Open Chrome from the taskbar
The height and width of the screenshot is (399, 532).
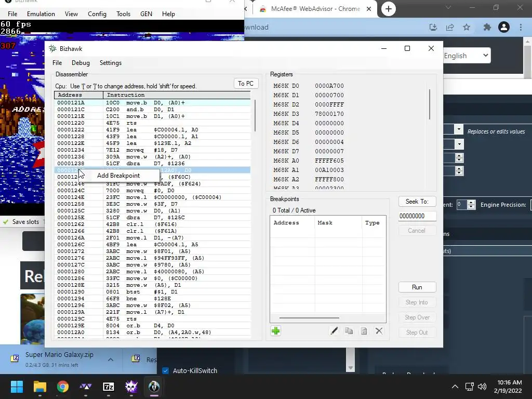pos(63,387)
